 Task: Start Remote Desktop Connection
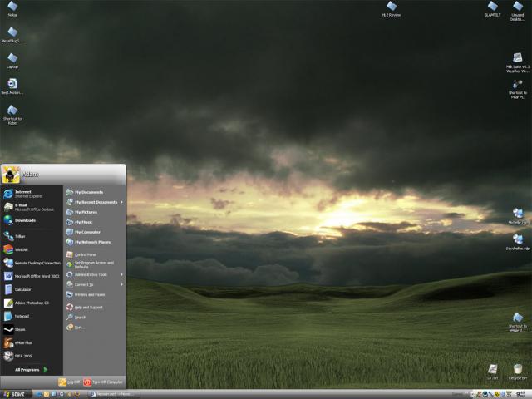(x=32, y=263)
